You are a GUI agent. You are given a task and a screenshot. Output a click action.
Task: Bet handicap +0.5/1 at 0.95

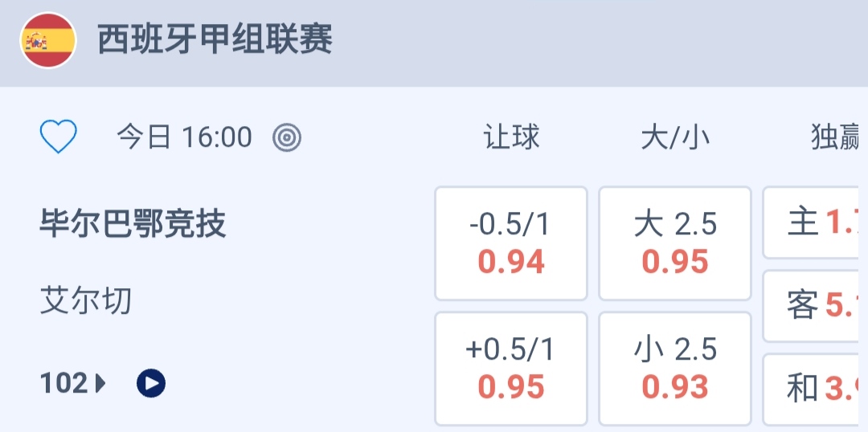click(511, 369)
